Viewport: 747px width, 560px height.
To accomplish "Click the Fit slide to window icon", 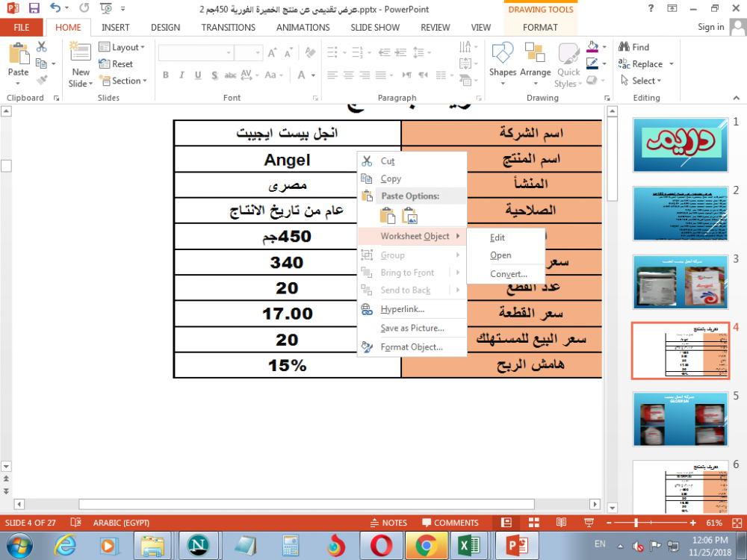I will 737,523.
